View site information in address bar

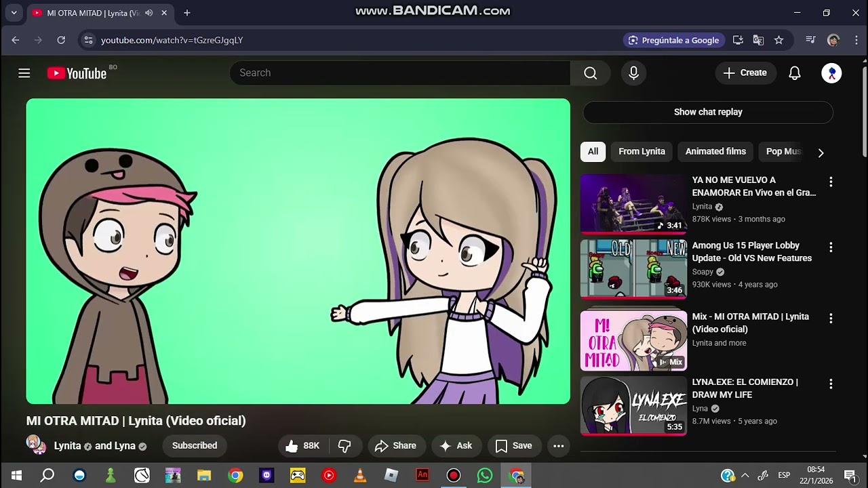pos(88,40)
